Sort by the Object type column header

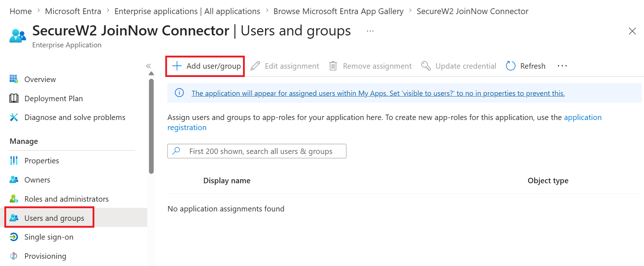tap(548, 180)
